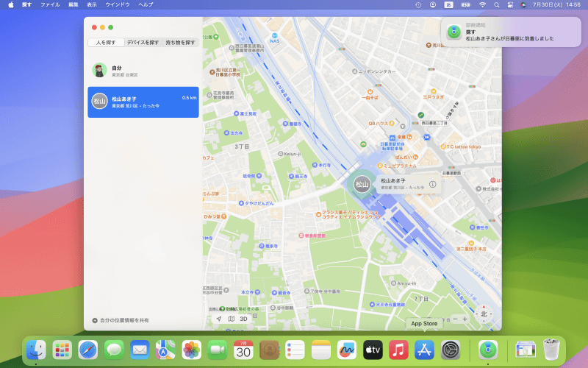Image resolution: width=588 pixels, height=368 pixels.
Task: Center map on current location arrow
Action: click(x=219, y=319)
